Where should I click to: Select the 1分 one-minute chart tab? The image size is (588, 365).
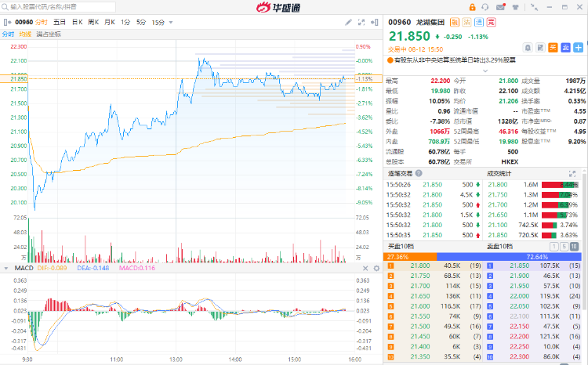point(125,22)
